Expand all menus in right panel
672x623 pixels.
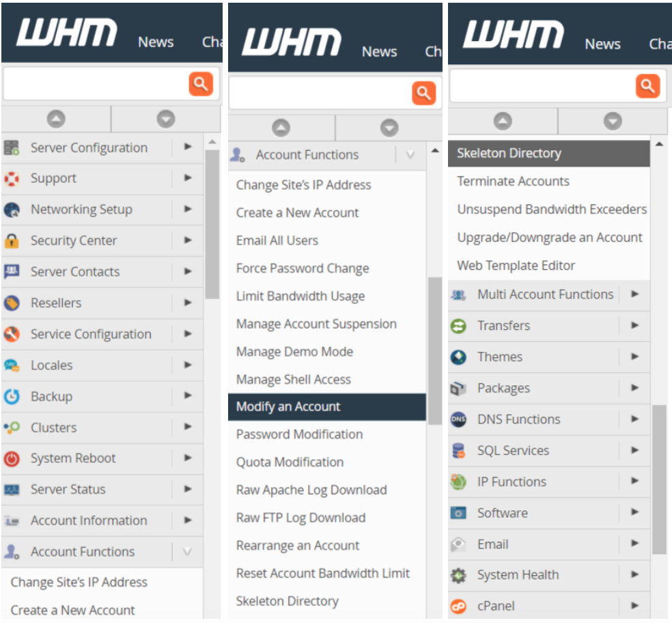[x=613, y=121]
